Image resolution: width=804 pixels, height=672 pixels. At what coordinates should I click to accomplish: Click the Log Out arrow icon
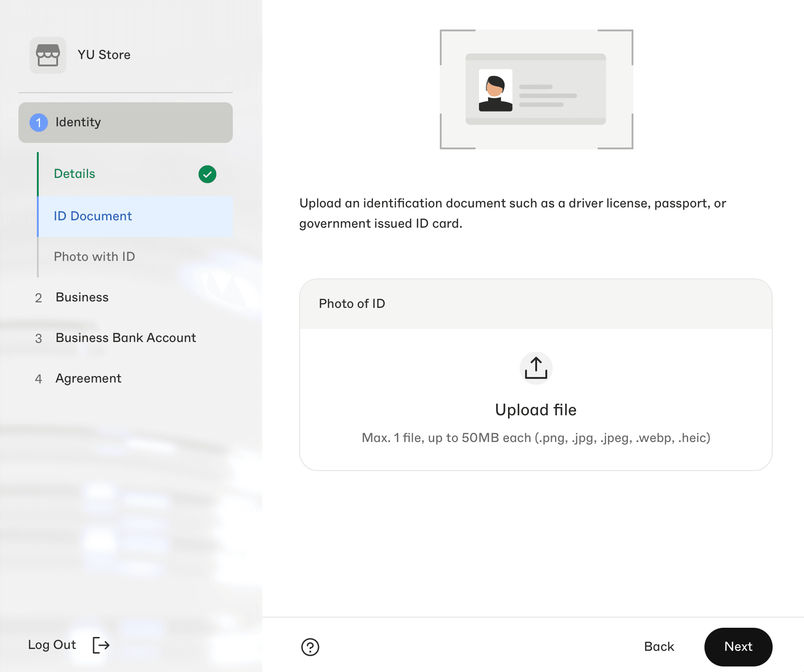point(101,645)
